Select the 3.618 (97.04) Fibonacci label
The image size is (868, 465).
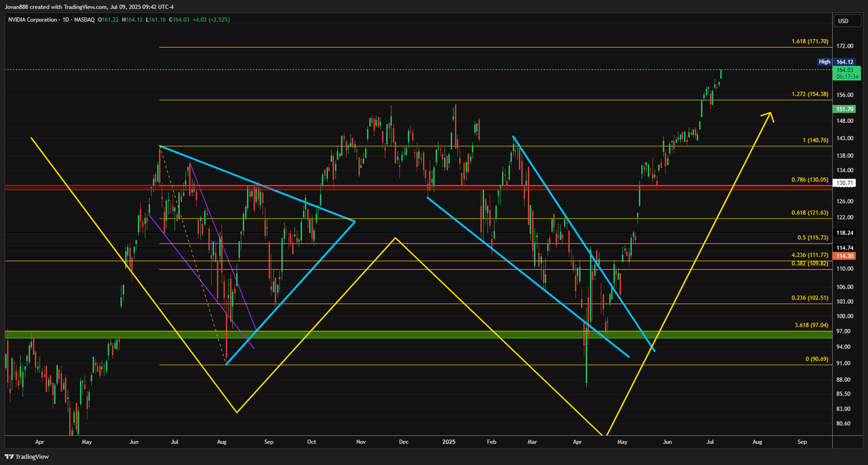[810, 326]
